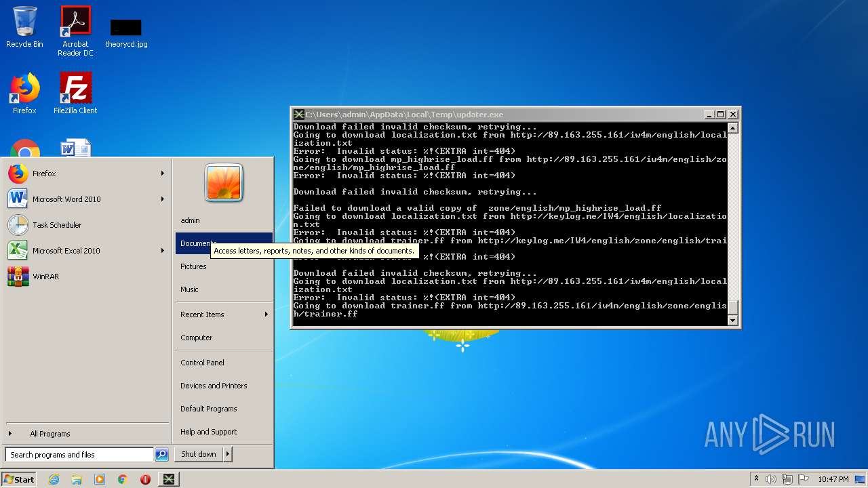Click the volume speaker tray icon
The width and height of the screenshot is (868, 488).
(771, 479)
